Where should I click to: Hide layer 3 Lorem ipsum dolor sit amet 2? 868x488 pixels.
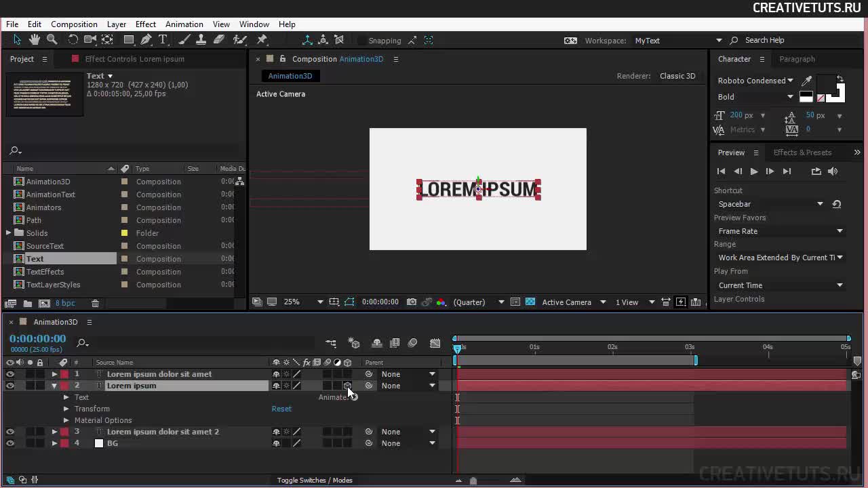pos(10,432)
